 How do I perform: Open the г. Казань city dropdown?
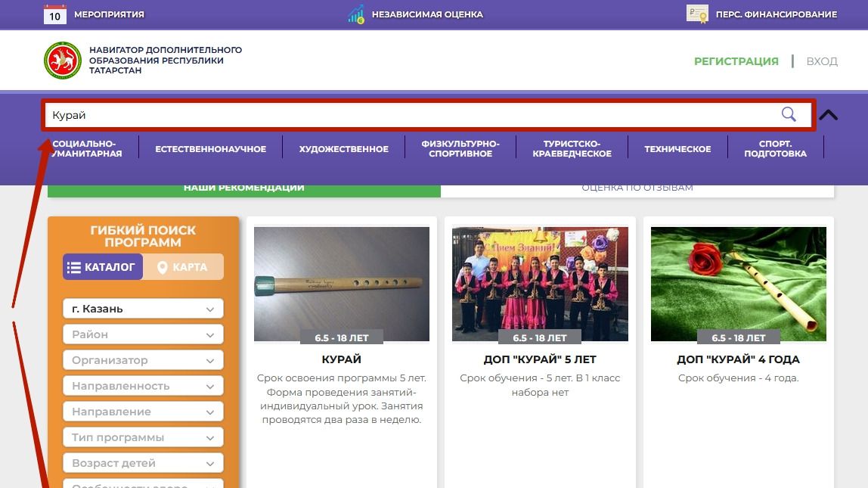143,309
